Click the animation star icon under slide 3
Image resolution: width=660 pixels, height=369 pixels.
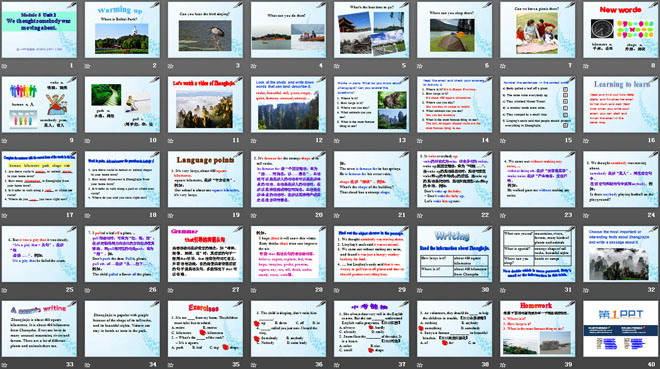pyautogui.click(x=170, y=66)
